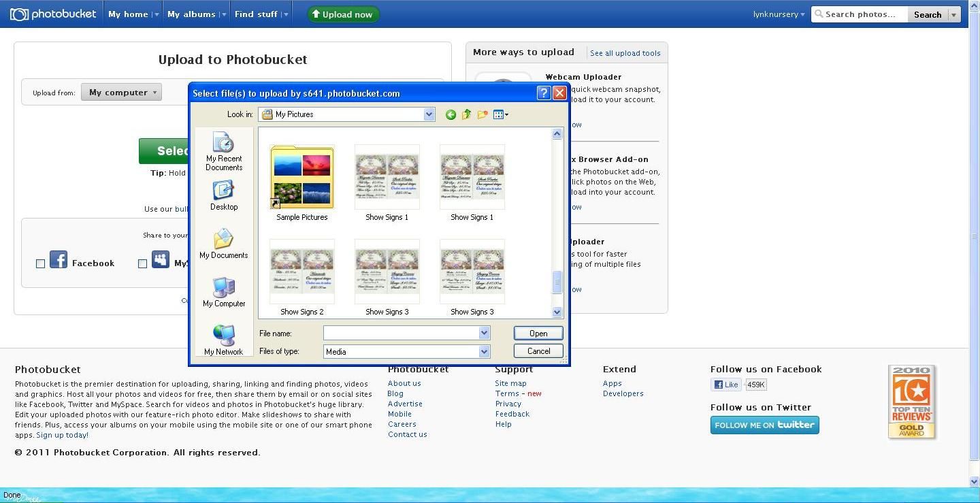This screenshot has width=980, height=503.
Task: Click the file list scrollbar down arrow
Action: [x=557, y=312]
